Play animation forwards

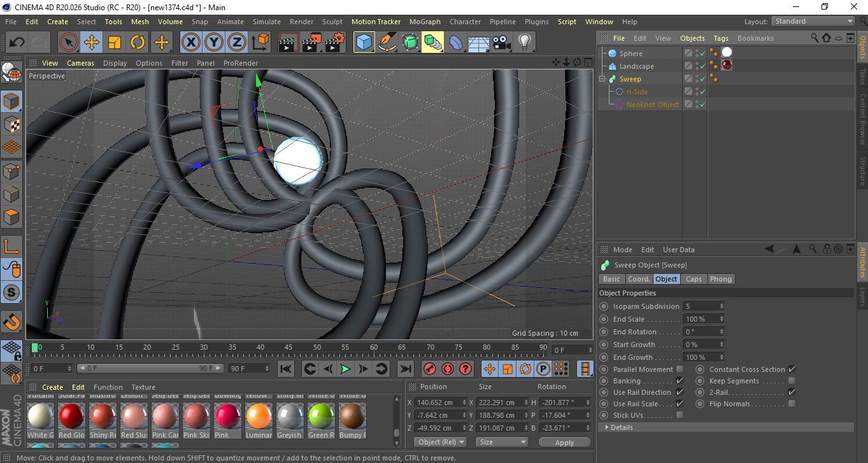point(345,369)
